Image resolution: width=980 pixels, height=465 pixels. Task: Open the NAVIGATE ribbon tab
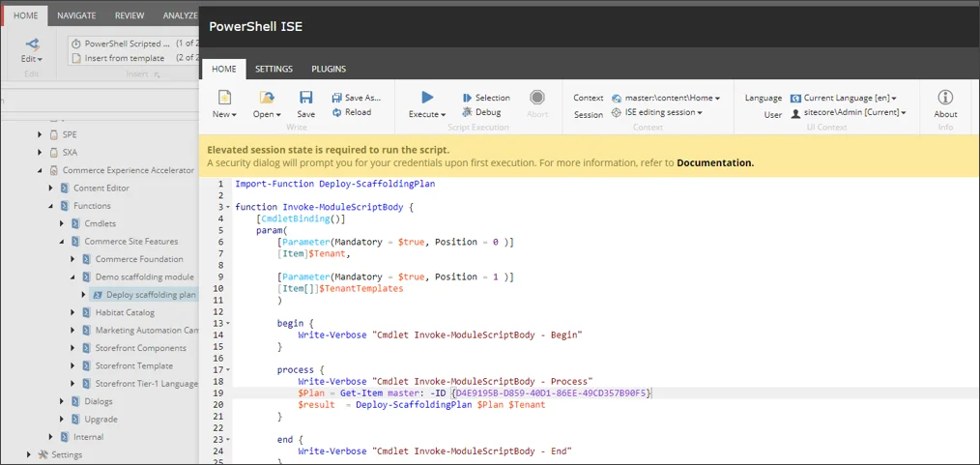76,15
